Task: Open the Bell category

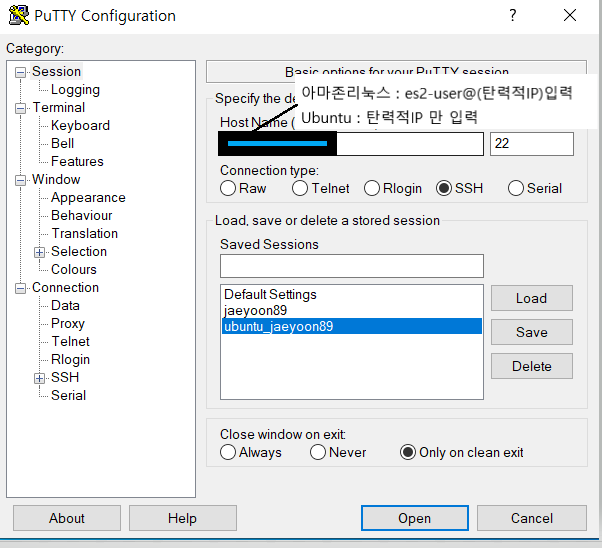Action: coord(62,143)
